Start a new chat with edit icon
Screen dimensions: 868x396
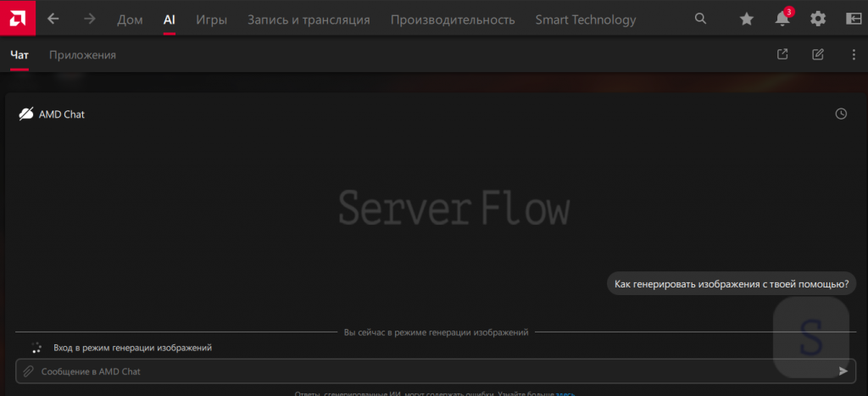[x=818, y=54]
